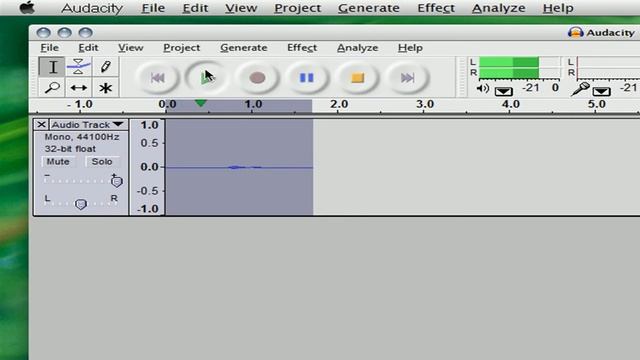Screen dimensions: 640x360
Task: Click the track gain slider handle
Action: click(x=117, y=181)
